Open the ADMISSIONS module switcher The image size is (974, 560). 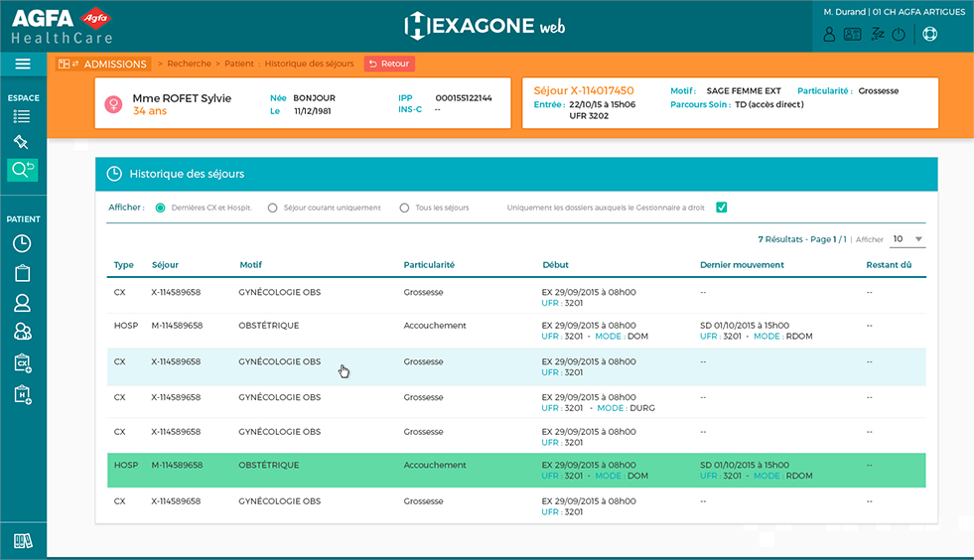point(103,64)
